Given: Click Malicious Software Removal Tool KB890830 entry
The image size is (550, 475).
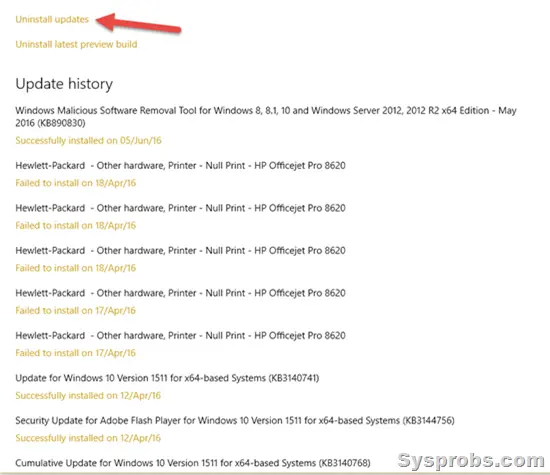Looking at the screenshot, I should 266,116.
